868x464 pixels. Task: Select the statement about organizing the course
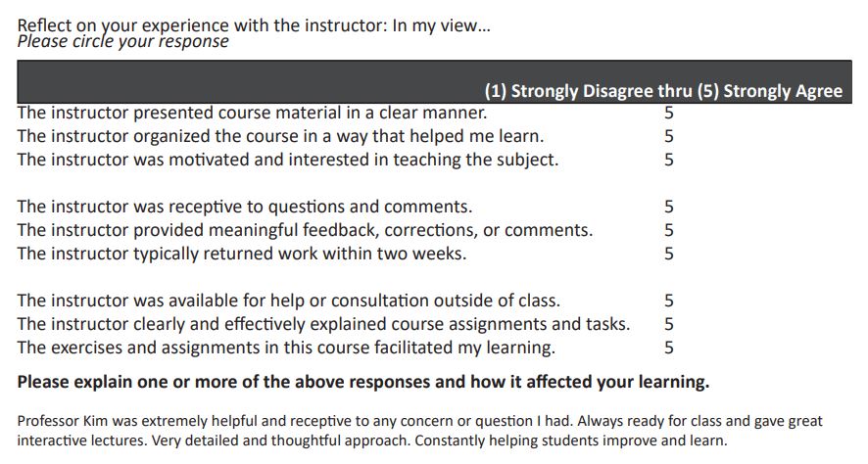tap(280, 136)
